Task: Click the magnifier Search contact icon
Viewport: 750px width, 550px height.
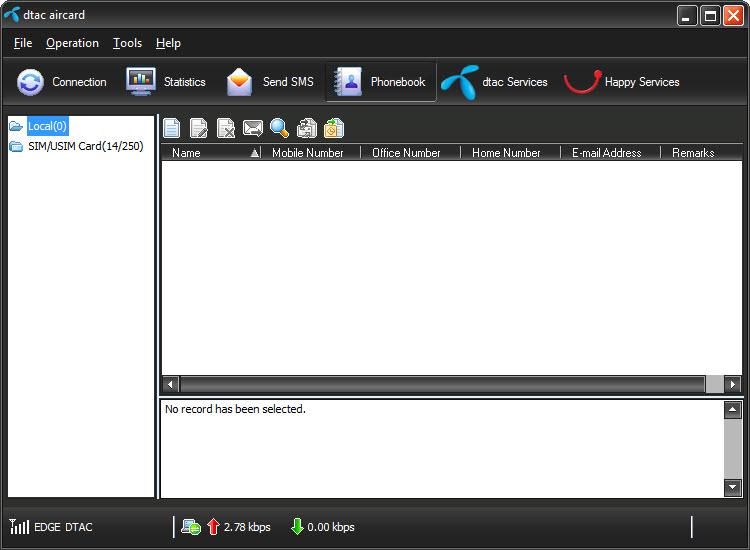Action: click(x=279, y=128)
